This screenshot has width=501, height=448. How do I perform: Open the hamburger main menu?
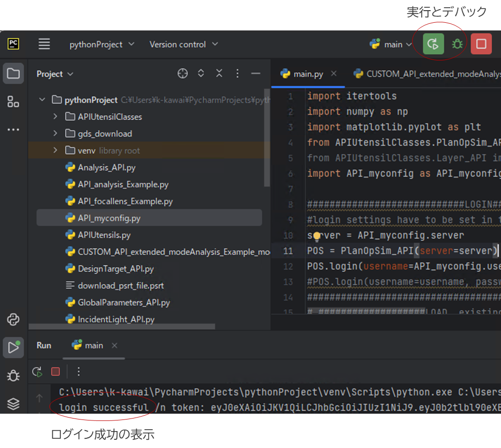tap(44, 44)
